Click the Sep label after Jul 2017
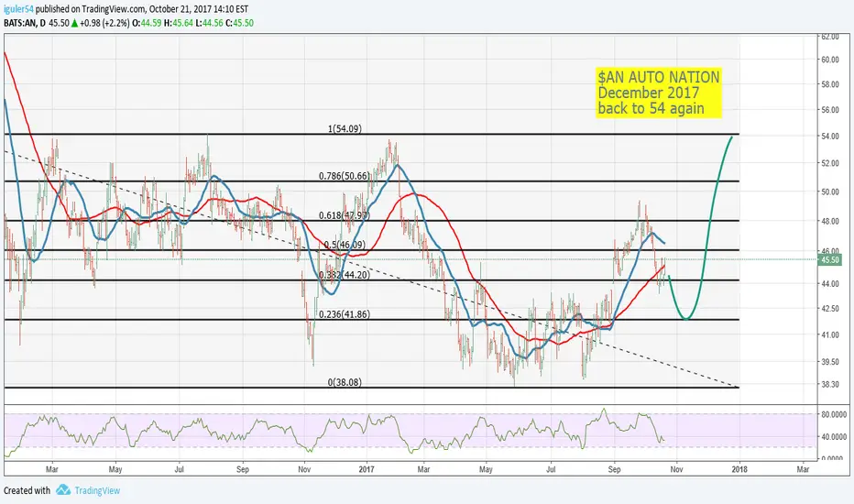Screen dimensions: 854x504 tap(614, 469)
